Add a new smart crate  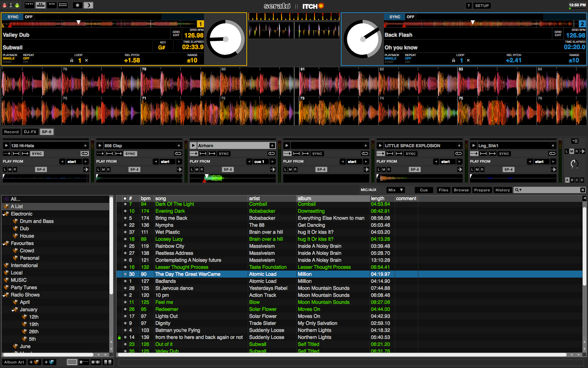[49, 362]
